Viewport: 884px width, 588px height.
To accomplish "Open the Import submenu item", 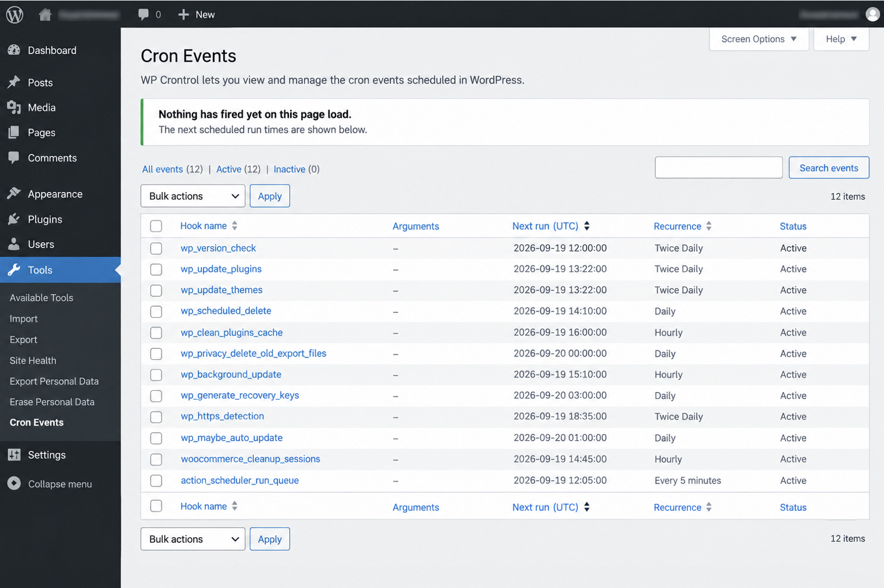I will coord(23,318).
